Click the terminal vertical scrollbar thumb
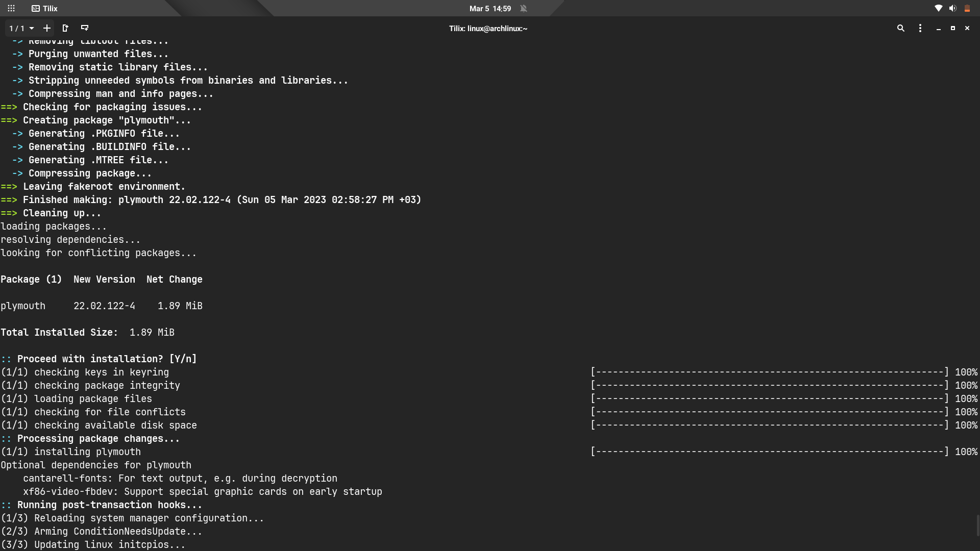This screenshot has height=551, width=980. (977, 525)
